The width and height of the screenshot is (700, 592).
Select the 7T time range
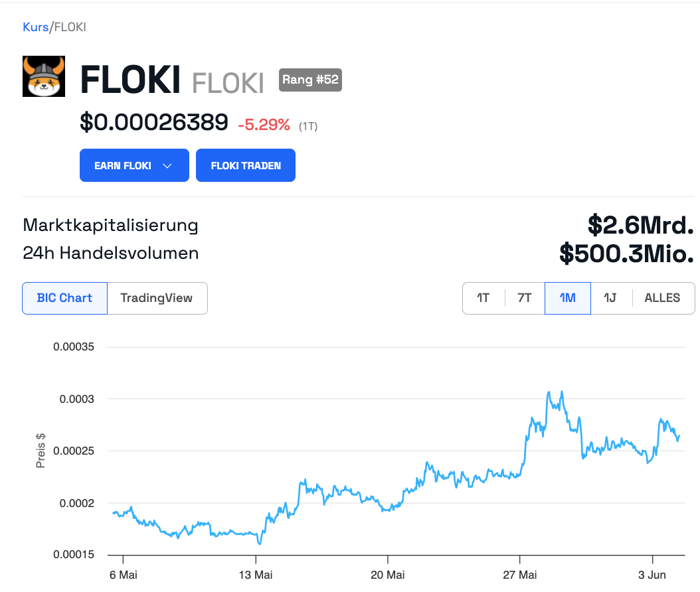525,298
